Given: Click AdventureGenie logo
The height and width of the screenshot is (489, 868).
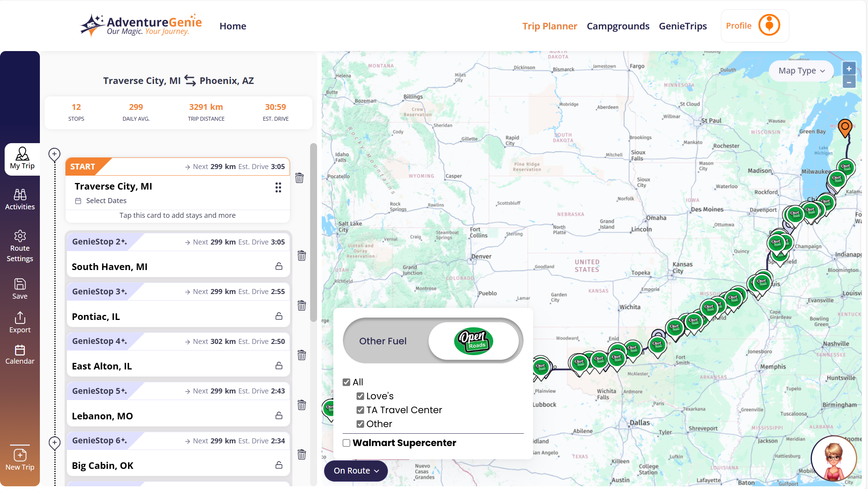Looking at the screenshot, I should click(x=141, y=26).
